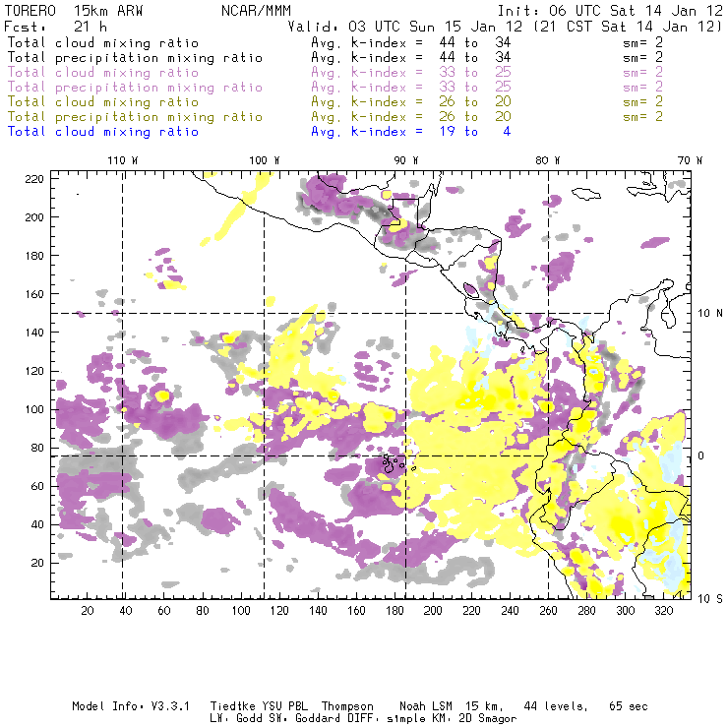The height and width of the screenshot is (728, 728).
Task: Click the x-axis grid label '260'
Action: pyautogui.click(x=548, y=611)
